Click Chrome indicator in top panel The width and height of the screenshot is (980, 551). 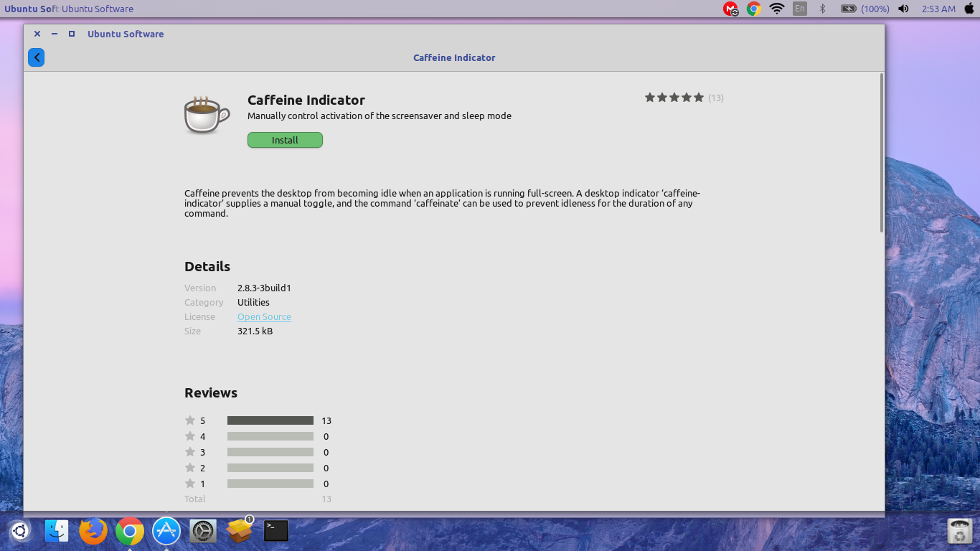[753, 9]
